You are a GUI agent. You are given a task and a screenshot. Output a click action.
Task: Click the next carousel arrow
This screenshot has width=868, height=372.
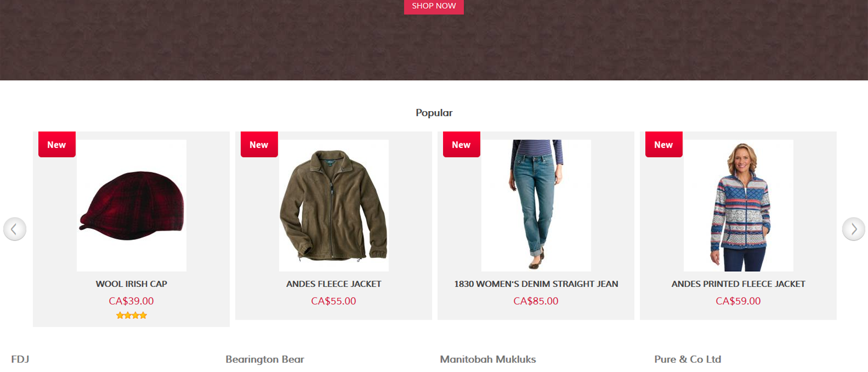(x=853, y=229)
